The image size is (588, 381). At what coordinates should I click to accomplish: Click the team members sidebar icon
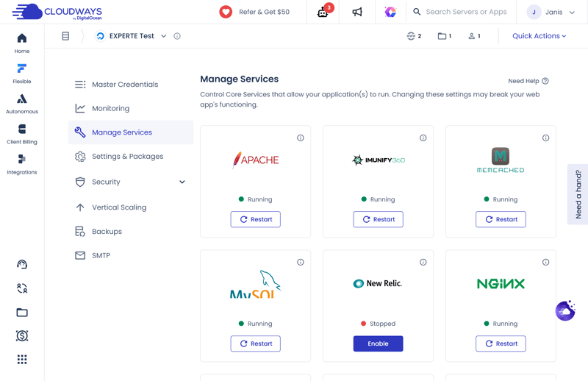click(22, 288)
